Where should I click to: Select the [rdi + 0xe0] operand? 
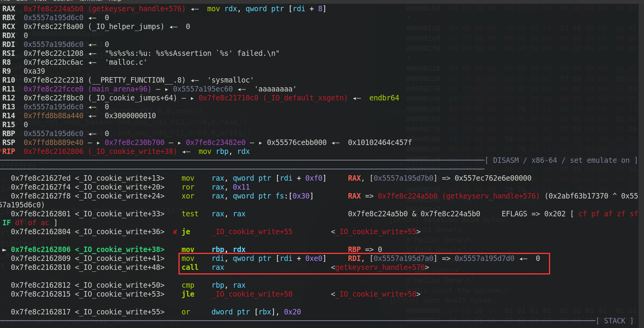point(301,258)
